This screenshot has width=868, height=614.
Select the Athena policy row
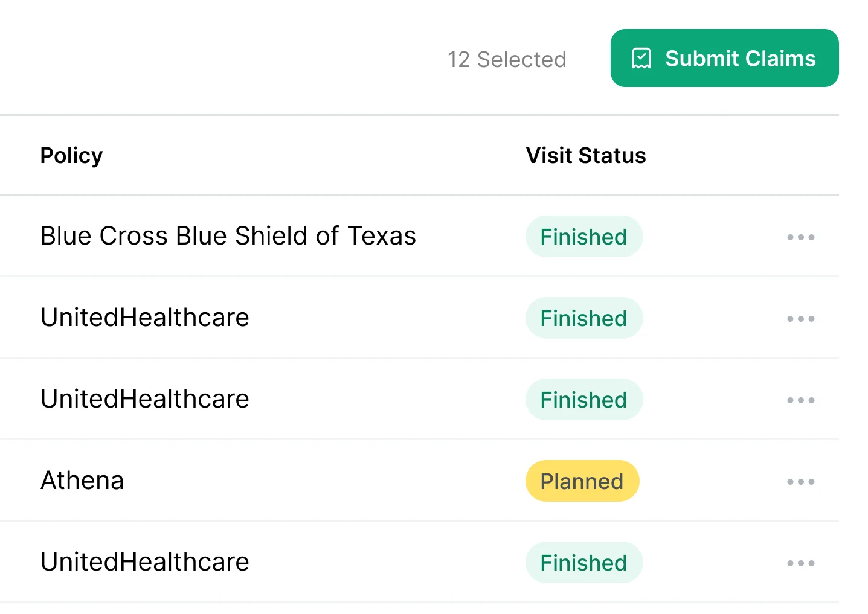(82, 481)
